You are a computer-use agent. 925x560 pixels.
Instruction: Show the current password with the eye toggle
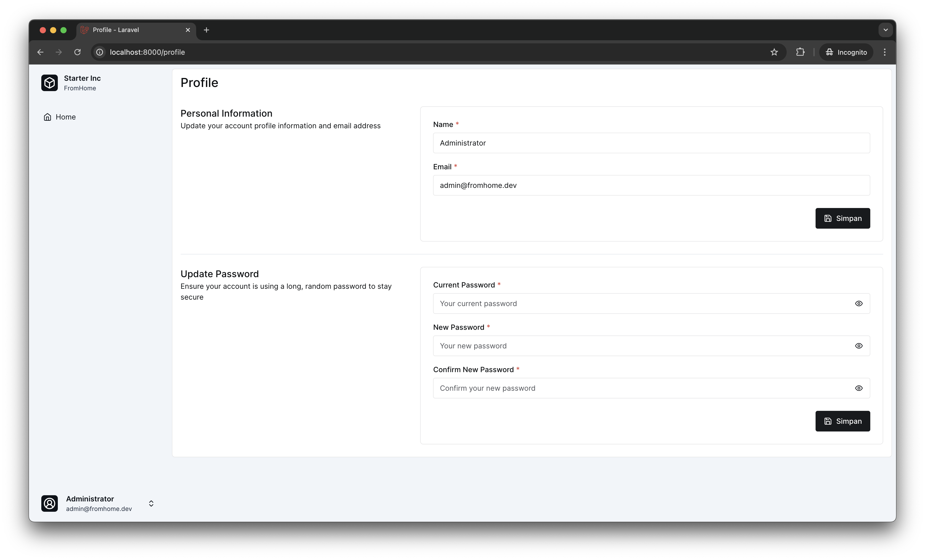859,303
